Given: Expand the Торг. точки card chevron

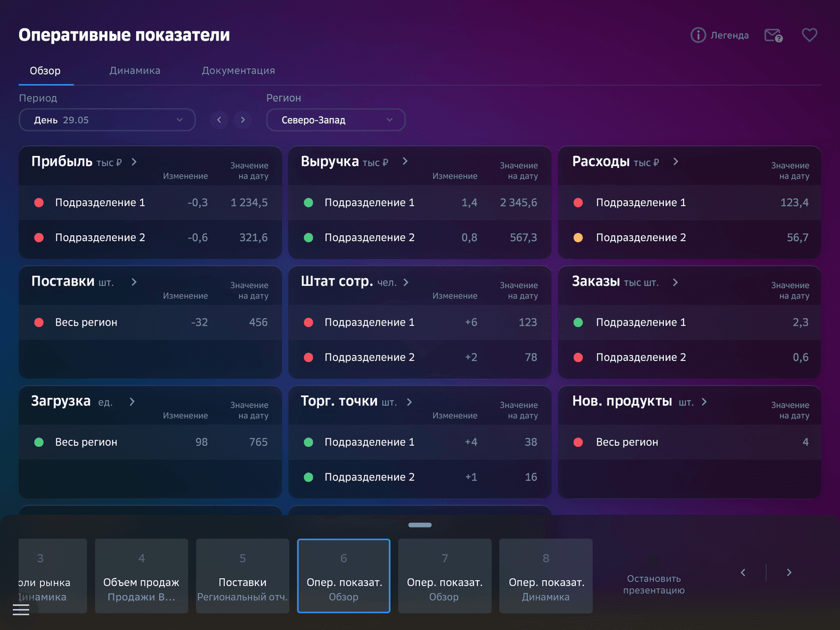Looking at the screenshot, I should 409,402.
